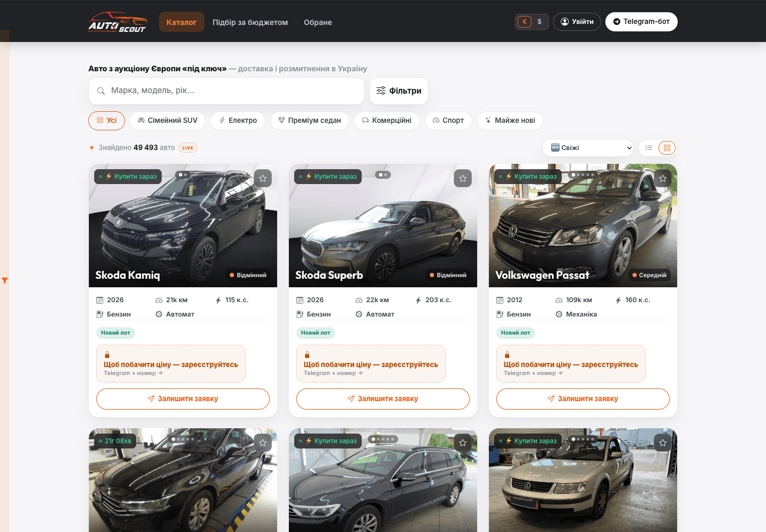This screenshot has width=766, height=532.
Task: Click the Увійти login button
Action: [577, 22]
